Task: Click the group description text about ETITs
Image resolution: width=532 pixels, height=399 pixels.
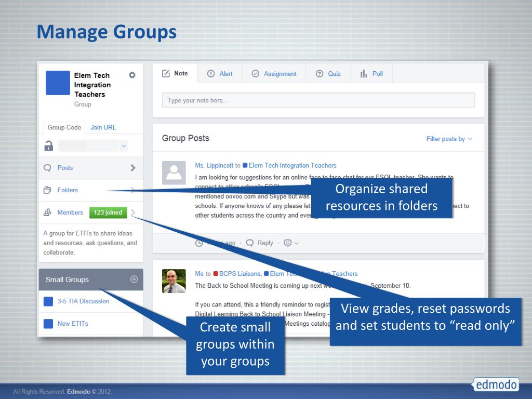Action: point(90,243)
